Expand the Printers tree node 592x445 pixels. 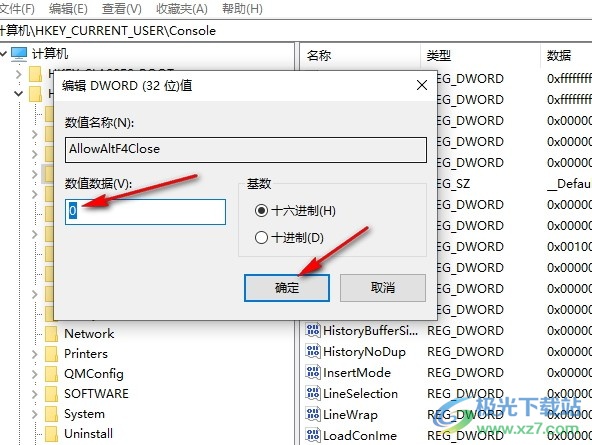35,354
